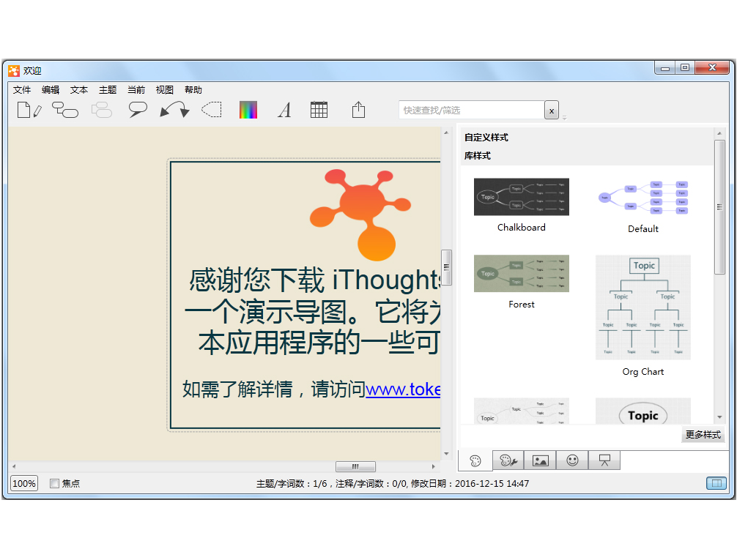Select the Forest style thumbnail

521,274
